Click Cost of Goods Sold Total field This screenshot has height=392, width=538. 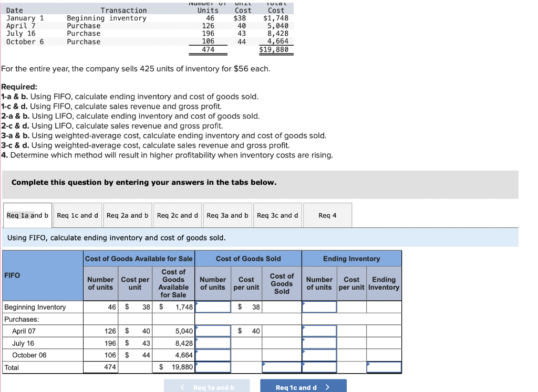[x=282, y=367]
